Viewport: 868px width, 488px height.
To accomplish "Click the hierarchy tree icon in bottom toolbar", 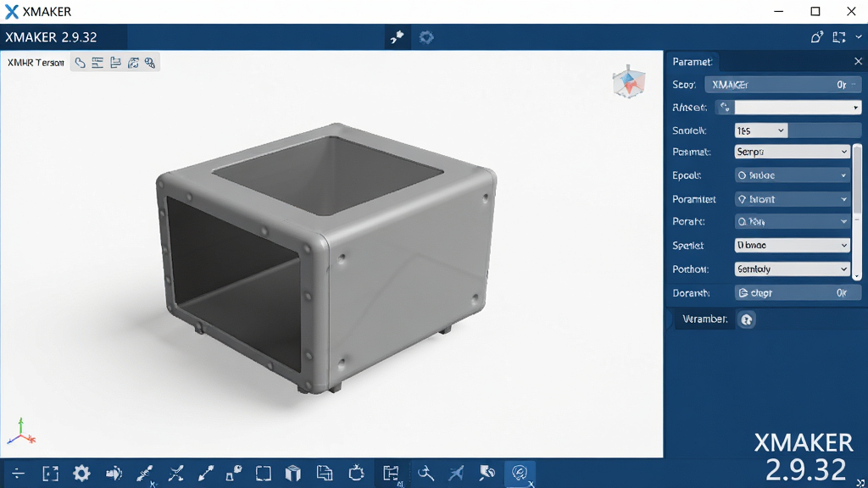I will click(391, 473).
